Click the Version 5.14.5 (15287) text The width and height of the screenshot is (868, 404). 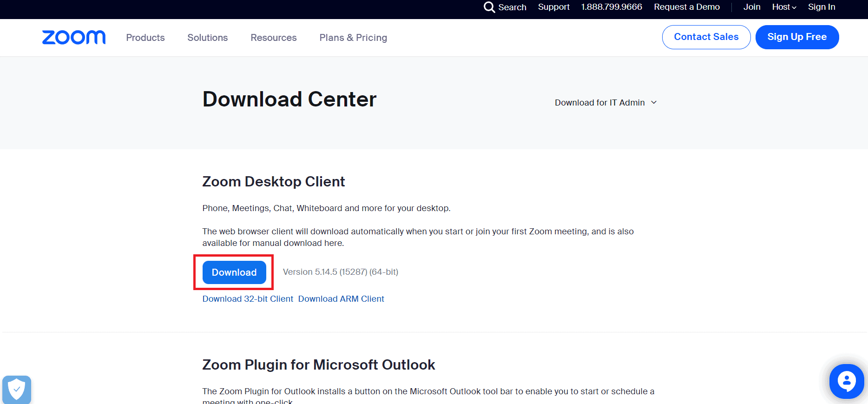coord(341,272)
